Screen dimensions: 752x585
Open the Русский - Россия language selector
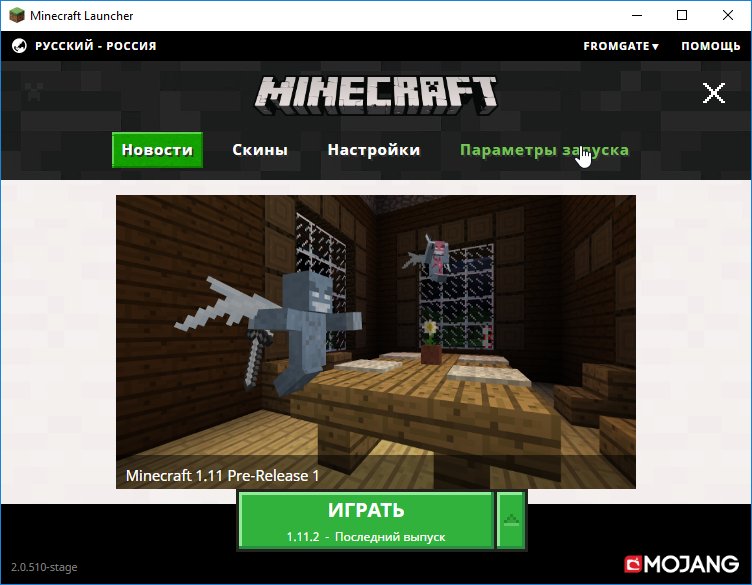[95, 46]
